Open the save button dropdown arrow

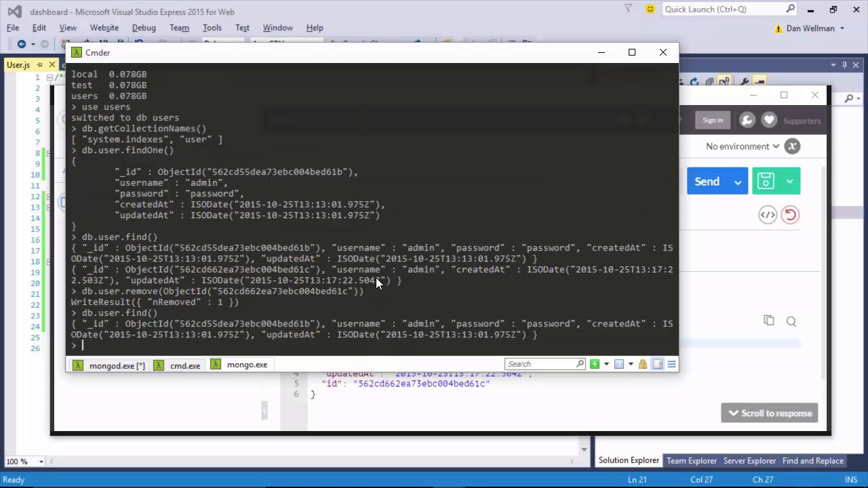[790, 181]
